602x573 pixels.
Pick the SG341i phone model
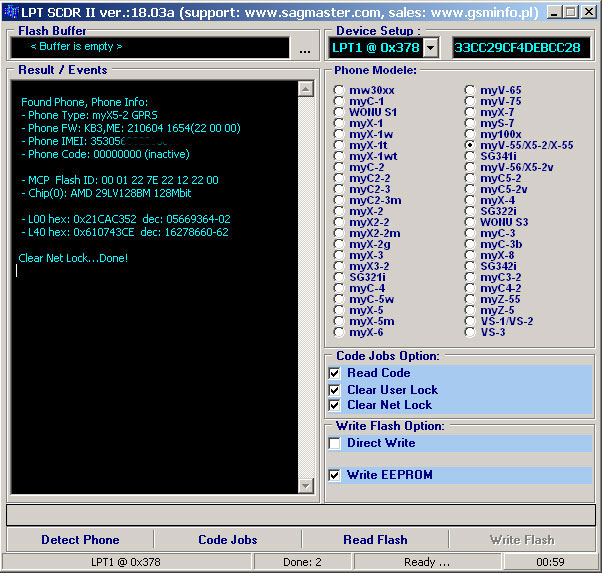click(x=470, y=156)
